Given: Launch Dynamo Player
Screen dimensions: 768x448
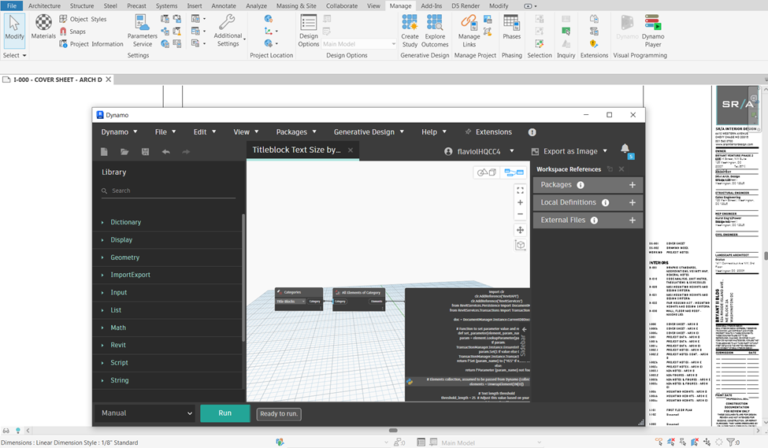Looking at the screenshot, I should point(652,30).
